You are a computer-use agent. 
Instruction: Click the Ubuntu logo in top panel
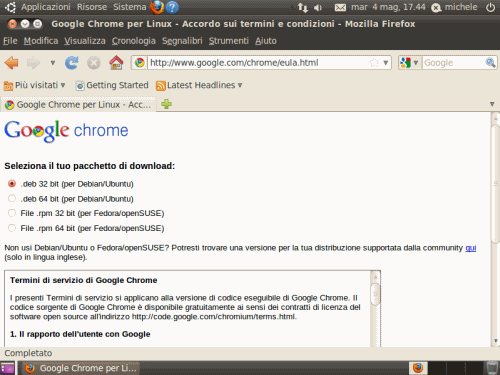pyautogui.click(x=10, y=7)
